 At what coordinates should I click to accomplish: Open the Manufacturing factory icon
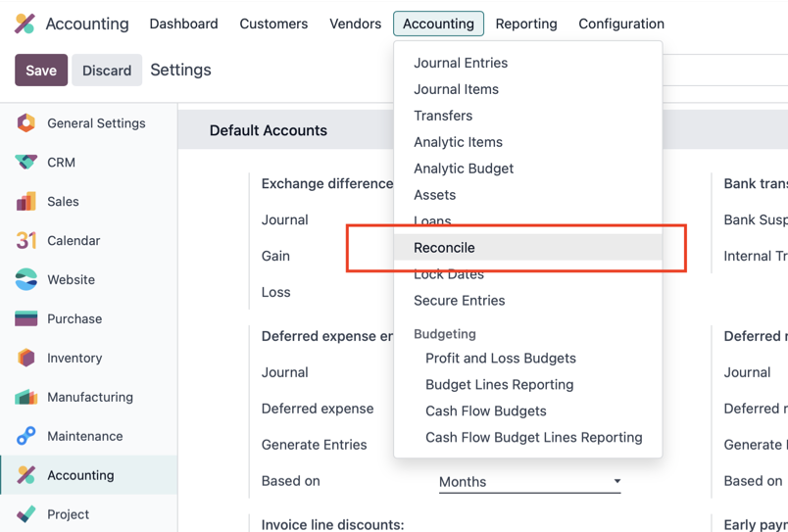coord(26,397)
